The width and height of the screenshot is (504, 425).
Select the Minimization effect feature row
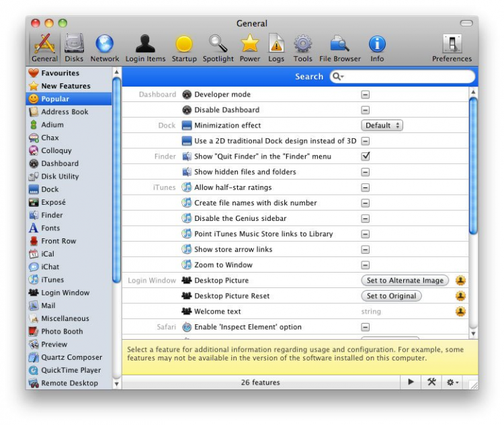pos(295,126)
